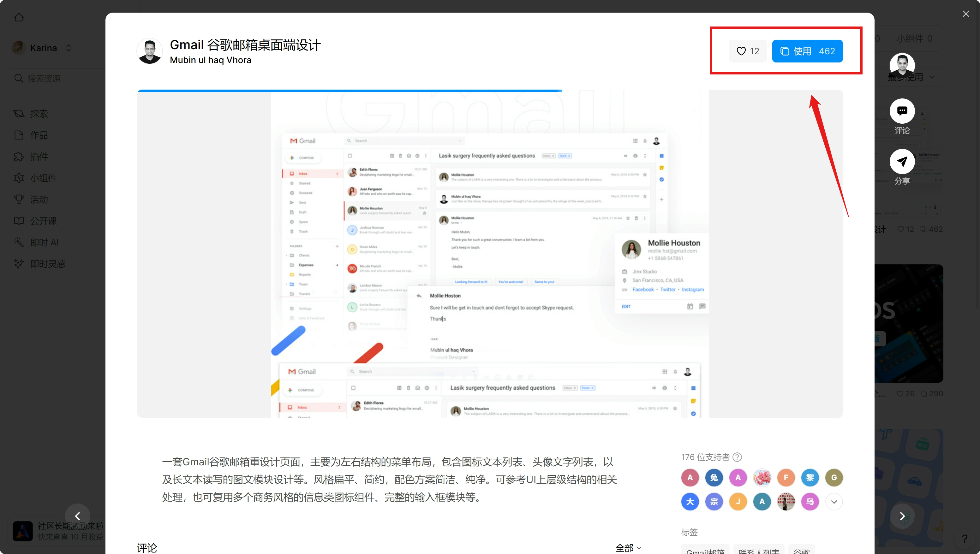Click like count 26 on background card
Screen dimensions: 980x554
point(906,394)
